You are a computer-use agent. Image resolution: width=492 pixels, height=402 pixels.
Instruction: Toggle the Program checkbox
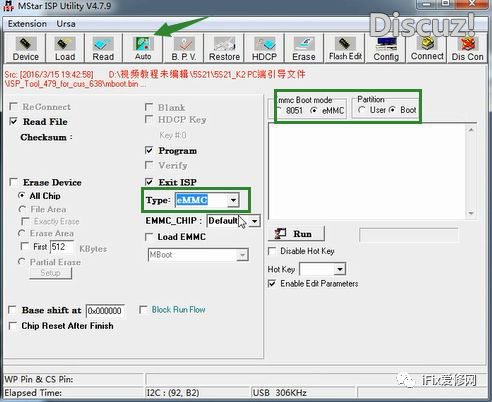tap(149, 150)
